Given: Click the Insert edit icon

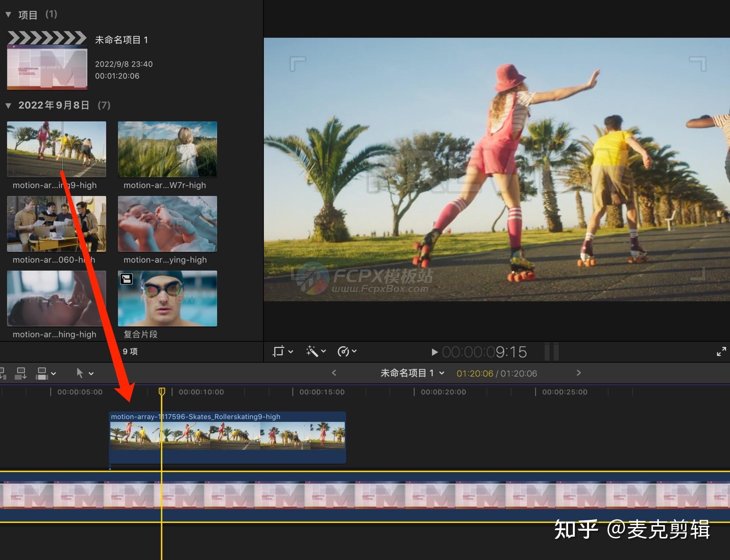Looking at the screenshot, I should (21, 372).
